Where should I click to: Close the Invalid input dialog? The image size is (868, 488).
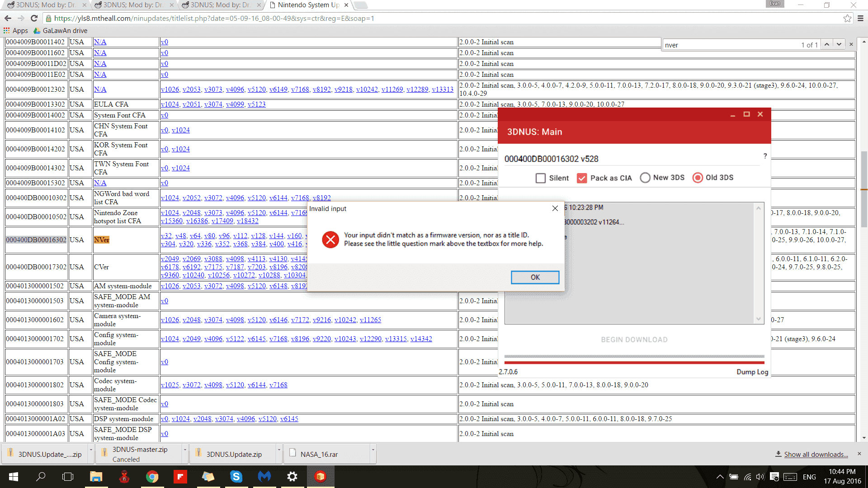555,208
